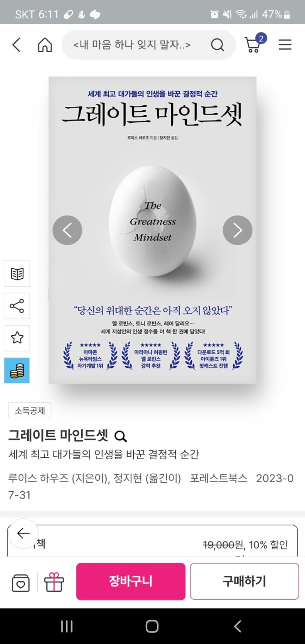Open author link 루이스 하우즈
This screenshot has width=305, height=644.
(x=39, y=478)
